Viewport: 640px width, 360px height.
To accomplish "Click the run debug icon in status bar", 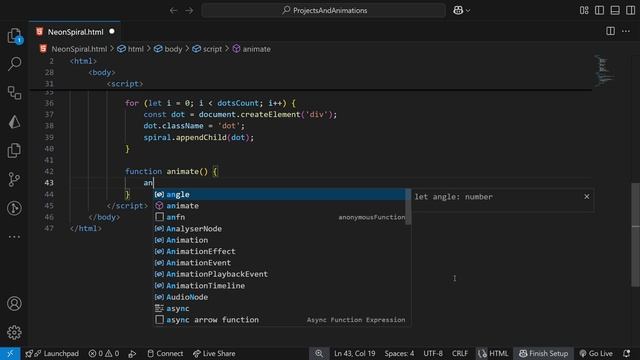I will [132, 353].
